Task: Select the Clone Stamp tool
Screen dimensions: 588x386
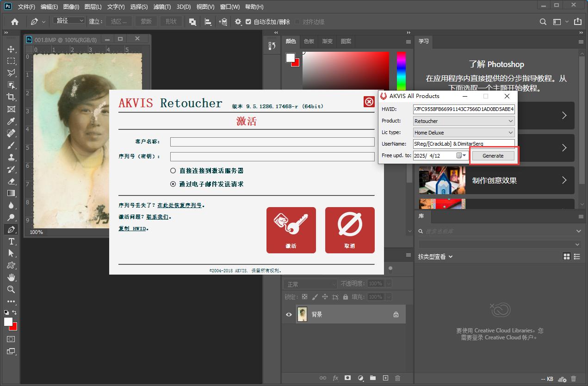Action: 11,157
